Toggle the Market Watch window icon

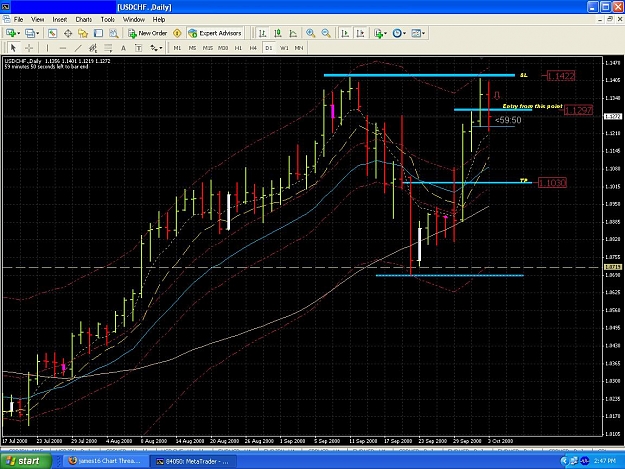[x=52, y=33]
